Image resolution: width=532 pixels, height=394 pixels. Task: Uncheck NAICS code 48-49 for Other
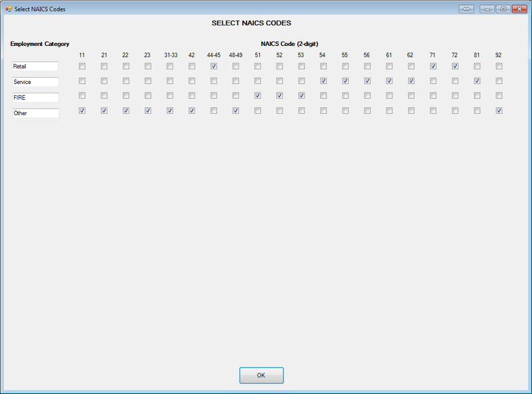tap(236, 112)
